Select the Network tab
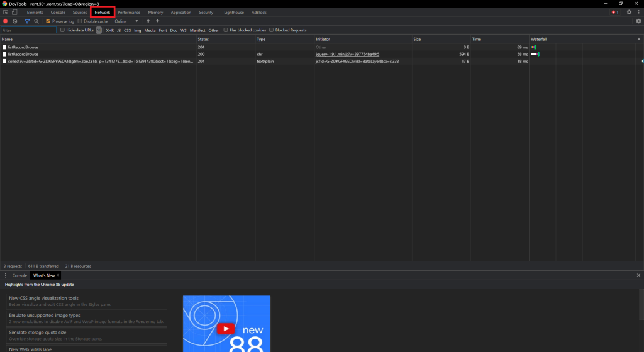644x352 pixels. point(103,13)
